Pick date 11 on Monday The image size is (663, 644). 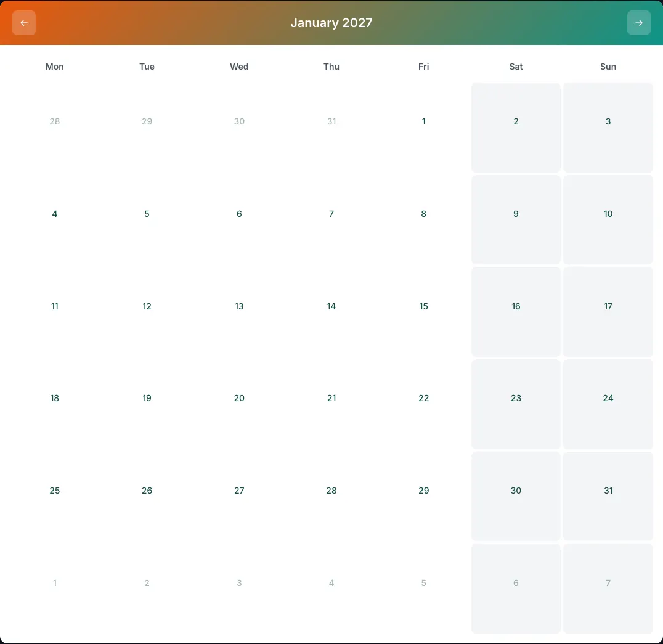tap(55, 312)
